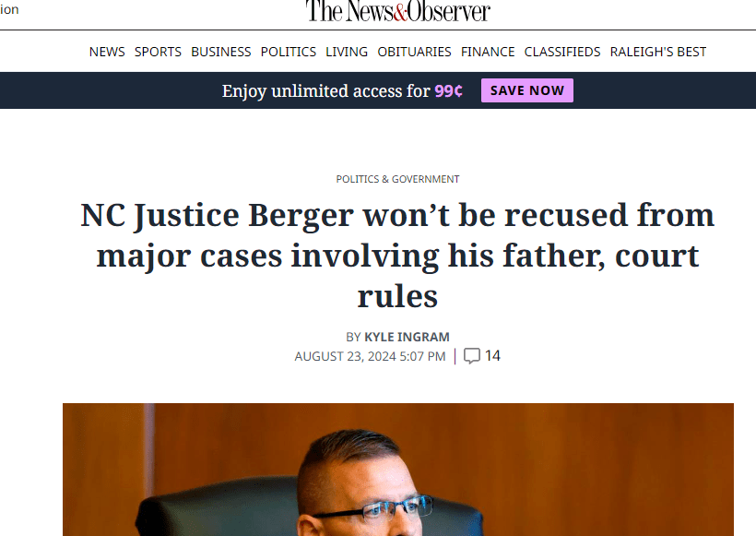
Task: Click the 99¢ unlimited access offer text
Action: pos(449,91)
